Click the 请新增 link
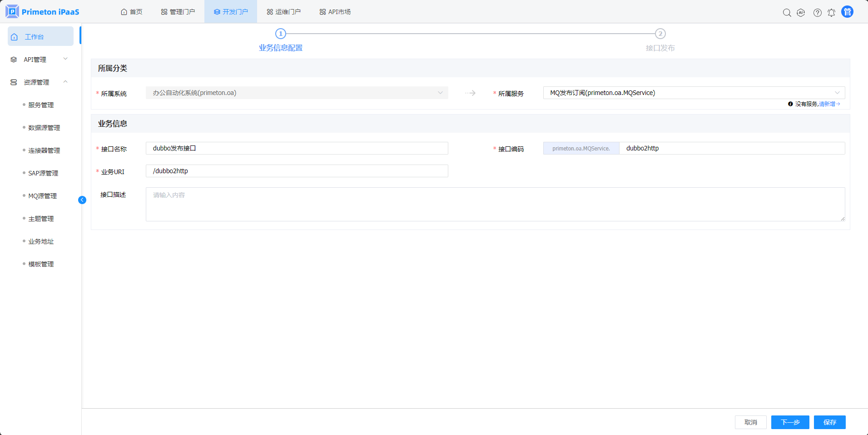Viewport: 868px width, 435px height. 828,104
